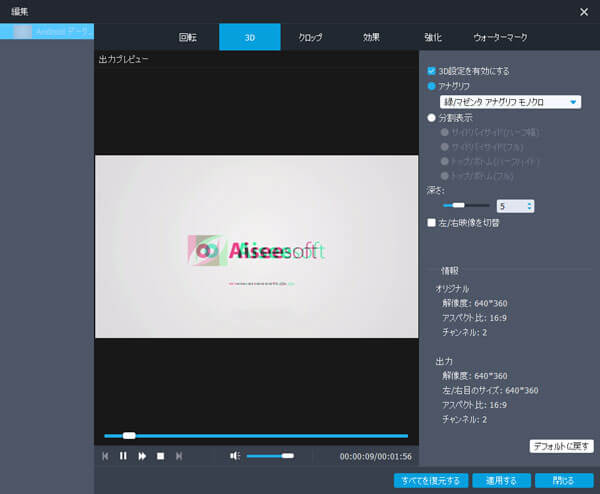
Task: Click 閉じる button
Action: [x=564, y=481]
